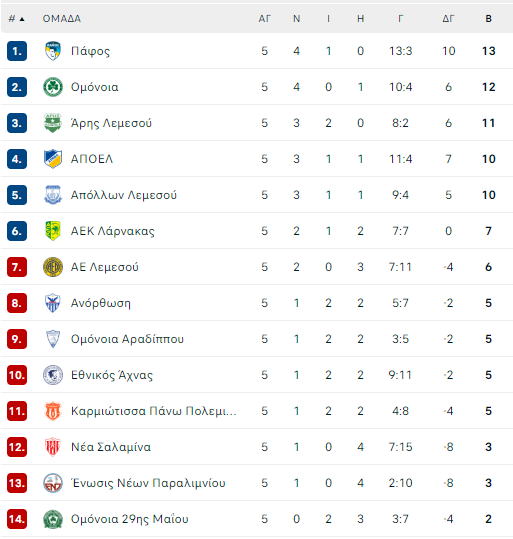The height and width of the screenshot is (539, 513).
Task: Click the ΔΓ goal difference column header
Action: [448, 19]
